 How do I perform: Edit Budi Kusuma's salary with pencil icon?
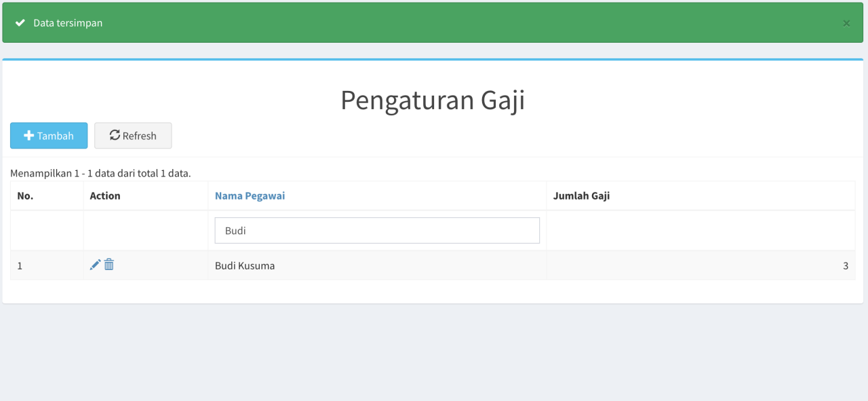(x=95, y=265)
